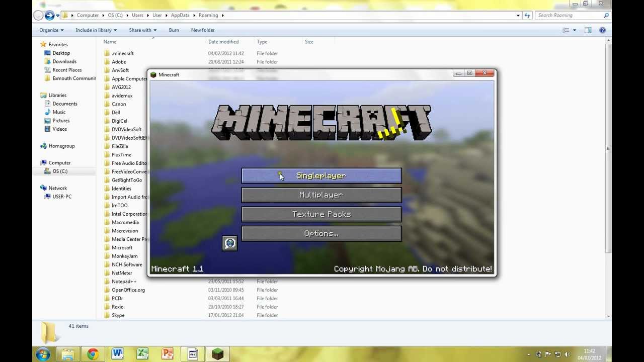Click Burn in Explorer toolbar

174,30
